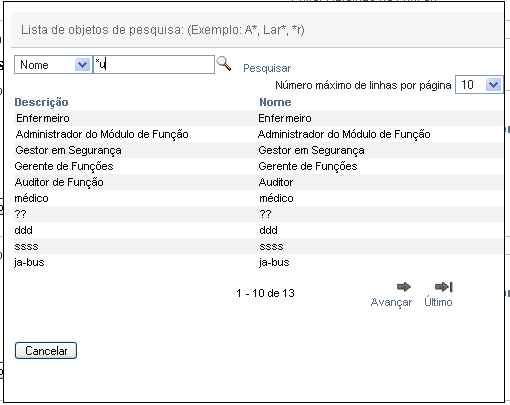Select the médico row
The width and height of the screenshot is (510, 405).
click(x=258, y=198)
